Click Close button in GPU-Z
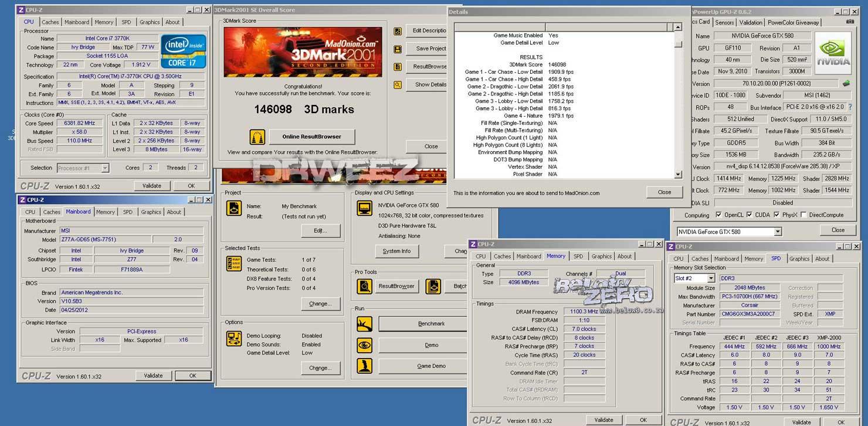 (838, 230)
